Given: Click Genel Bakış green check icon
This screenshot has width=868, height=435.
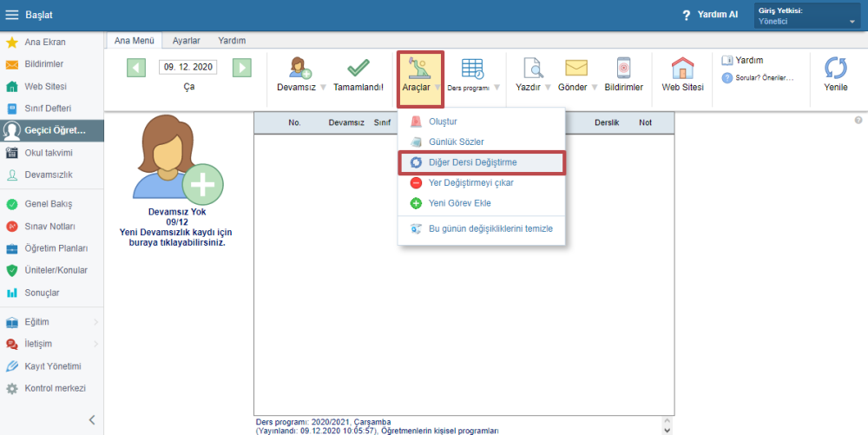Looking at the screenshot, I should (x=11, y=204).
